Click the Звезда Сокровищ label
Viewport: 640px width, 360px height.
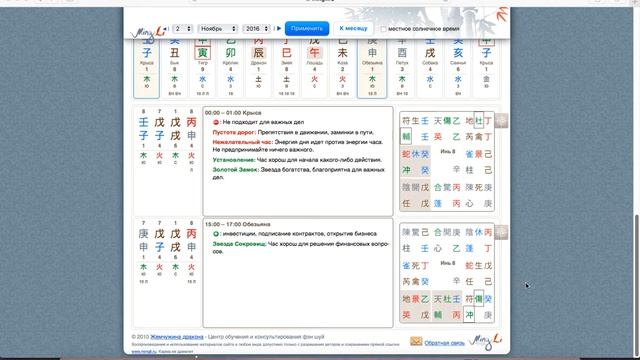[240, 244]
